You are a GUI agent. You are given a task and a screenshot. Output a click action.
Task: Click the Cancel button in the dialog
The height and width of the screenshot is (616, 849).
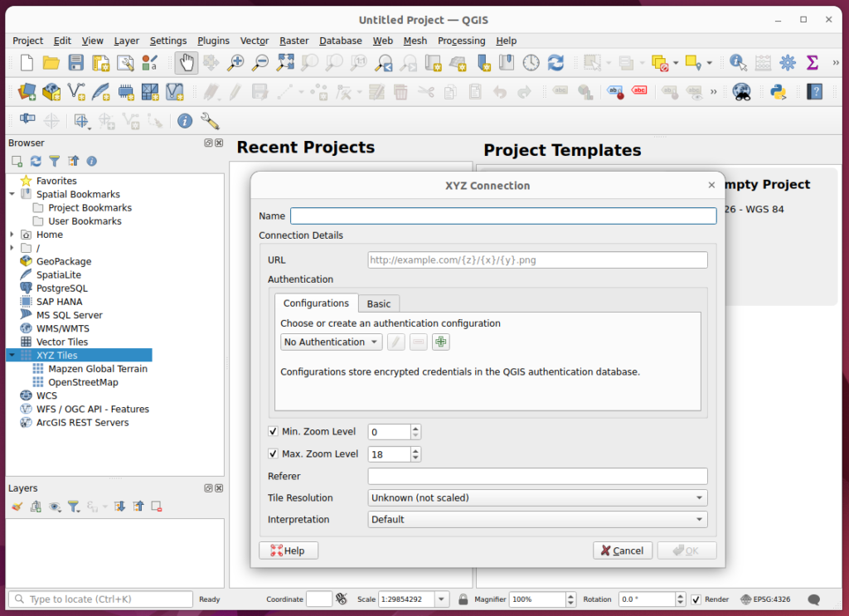(x=622, y=551)
